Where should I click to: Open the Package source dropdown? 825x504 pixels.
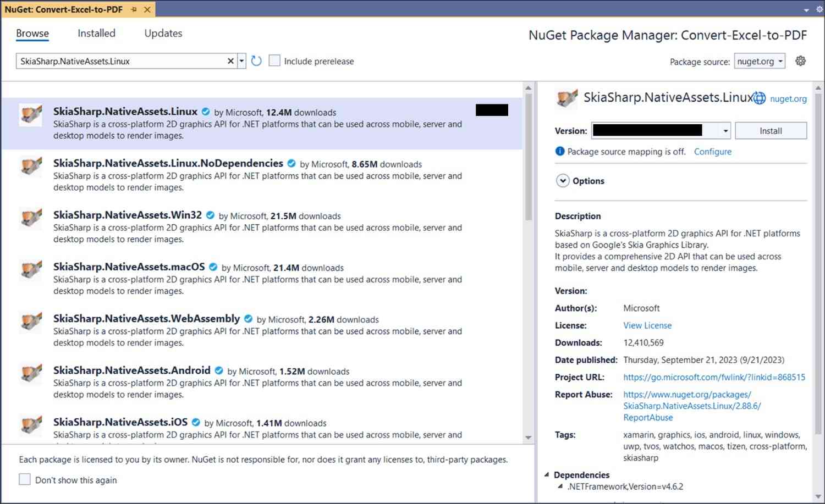(760, 62)
